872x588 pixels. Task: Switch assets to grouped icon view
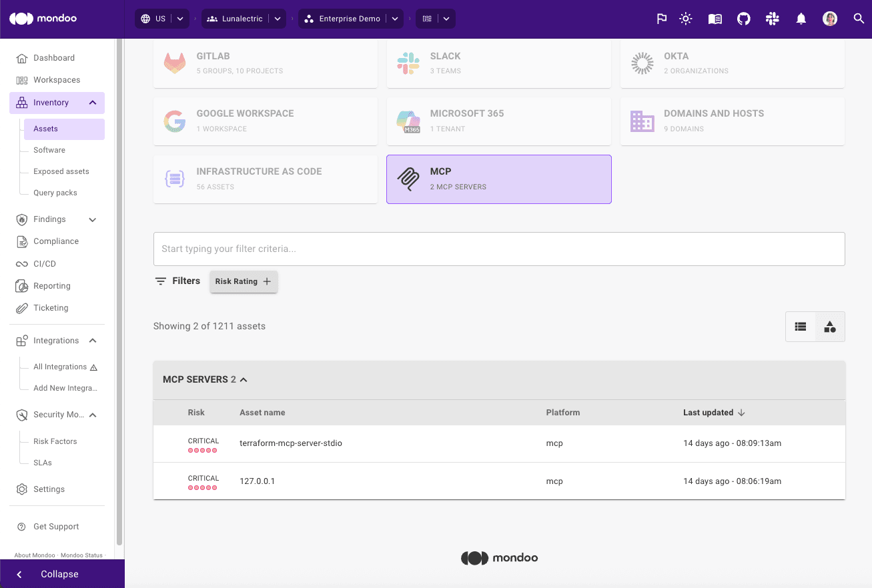829,327
